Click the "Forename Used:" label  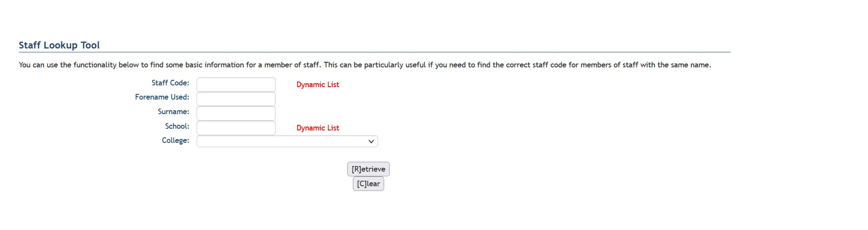(162, 97)
